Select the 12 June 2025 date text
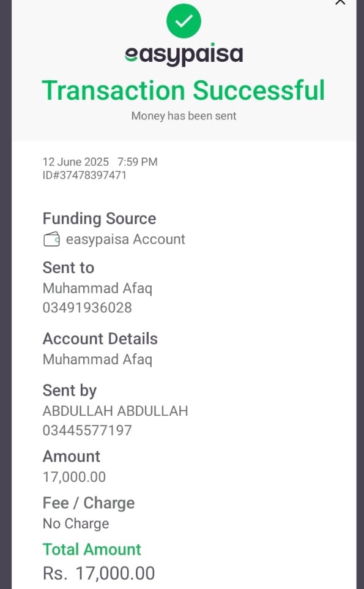The height and width of the screenshot is (589, 364). [75, 162]
